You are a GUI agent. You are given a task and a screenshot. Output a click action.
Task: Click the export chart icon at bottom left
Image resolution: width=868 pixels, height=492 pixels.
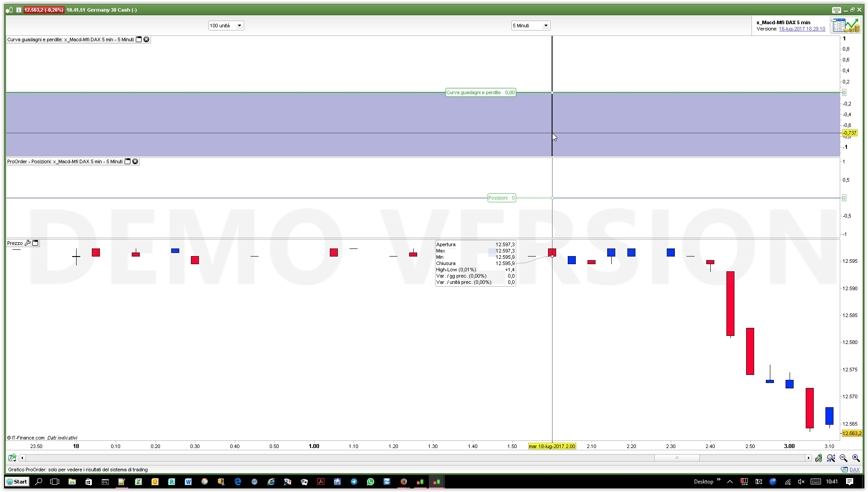click(12, 458)
